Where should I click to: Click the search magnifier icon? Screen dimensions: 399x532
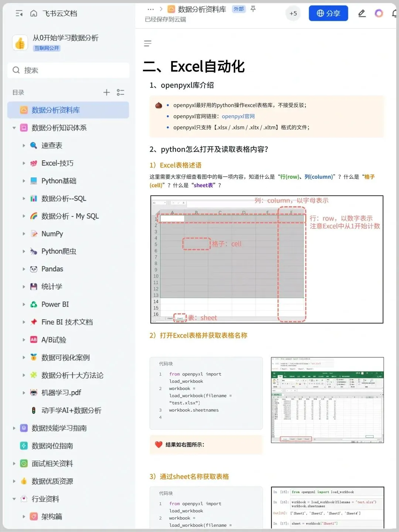(x=16, y=70)
